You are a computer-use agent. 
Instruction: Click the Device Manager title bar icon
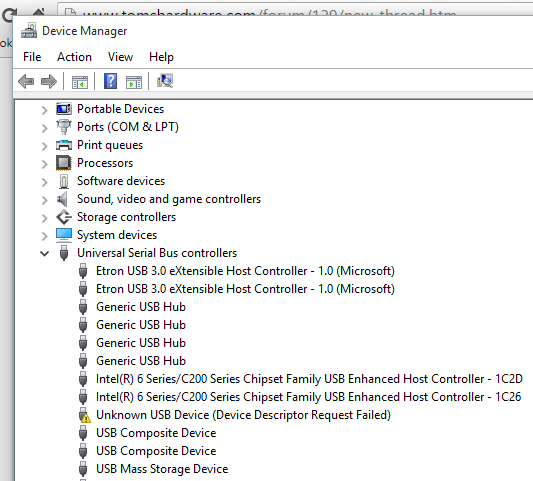(x=29, y=31)
